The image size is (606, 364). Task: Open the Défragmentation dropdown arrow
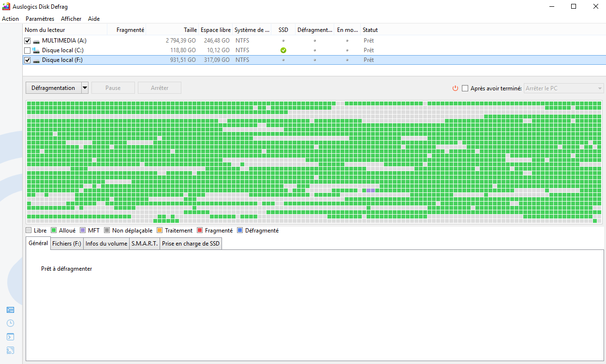(x=84, y=87)
